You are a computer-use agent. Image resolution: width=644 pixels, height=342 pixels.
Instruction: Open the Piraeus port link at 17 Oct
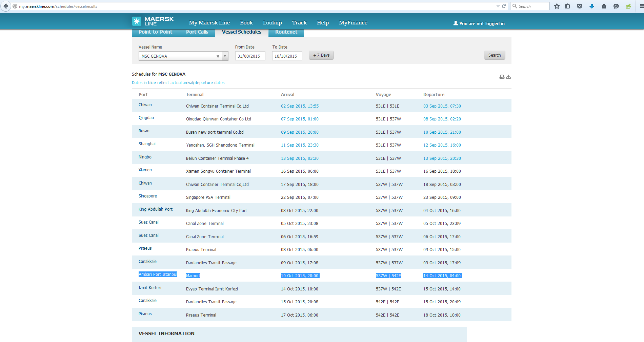[145, 314]
